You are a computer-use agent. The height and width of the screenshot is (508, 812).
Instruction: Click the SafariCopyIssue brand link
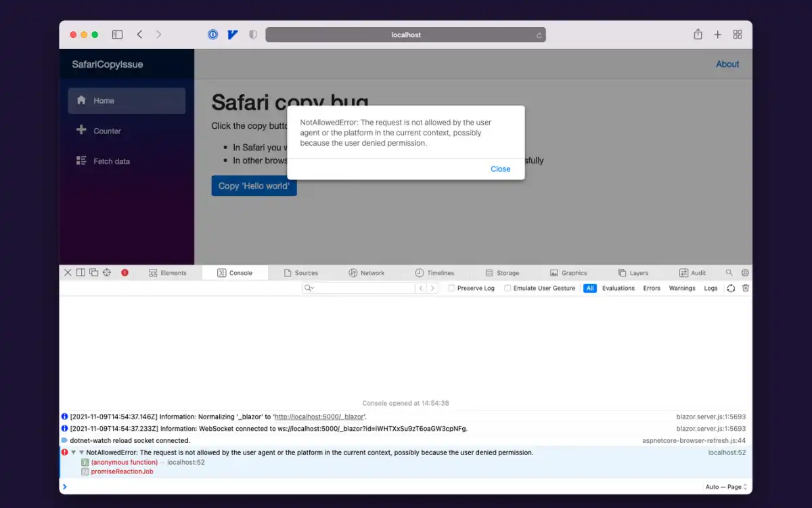108,64
